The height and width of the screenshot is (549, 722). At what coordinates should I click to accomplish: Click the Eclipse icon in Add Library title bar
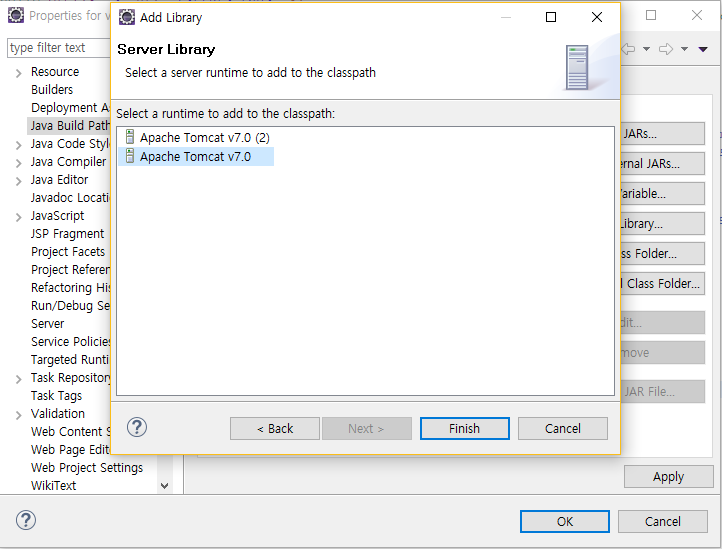127,17
